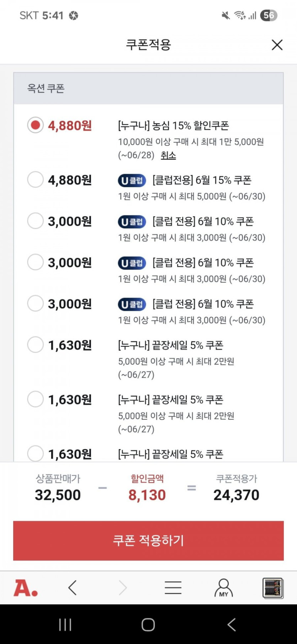Select second 끝장세일 5% coupon radio
Viewport: 297px width, 644px height.
click(36, 399)
